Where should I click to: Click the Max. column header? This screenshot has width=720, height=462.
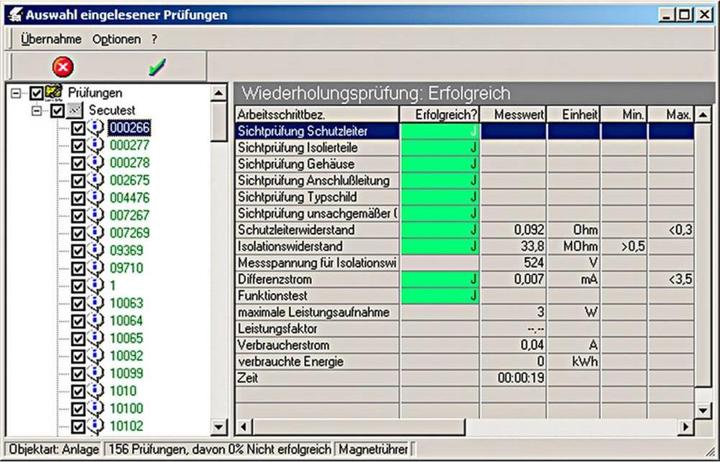(670, 114)
